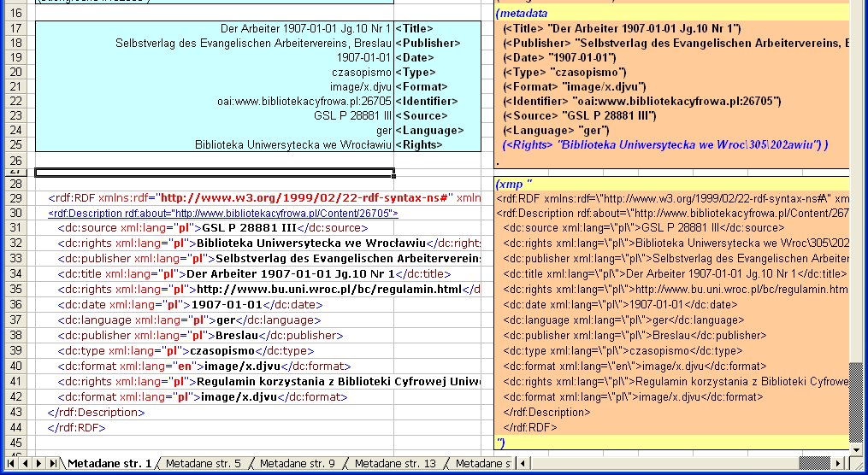The height and width of the screenshot is (475, 868).
Task: Go to last sheet tab navigation arrow
Action: click(53, 463)
